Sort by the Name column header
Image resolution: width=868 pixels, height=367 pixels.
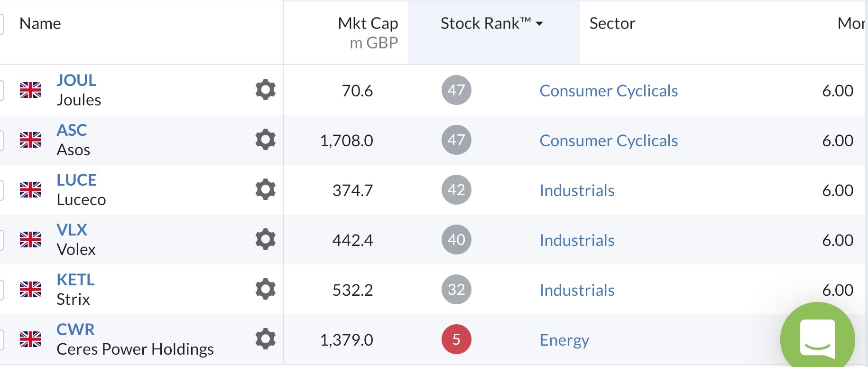[x=40, y=23]
